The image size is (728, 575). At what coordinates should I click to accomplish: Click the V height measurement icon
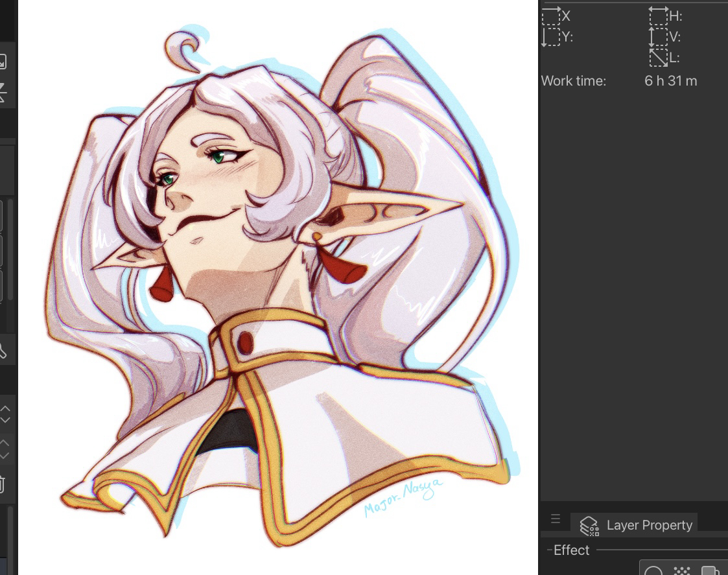tap(658, 37)
